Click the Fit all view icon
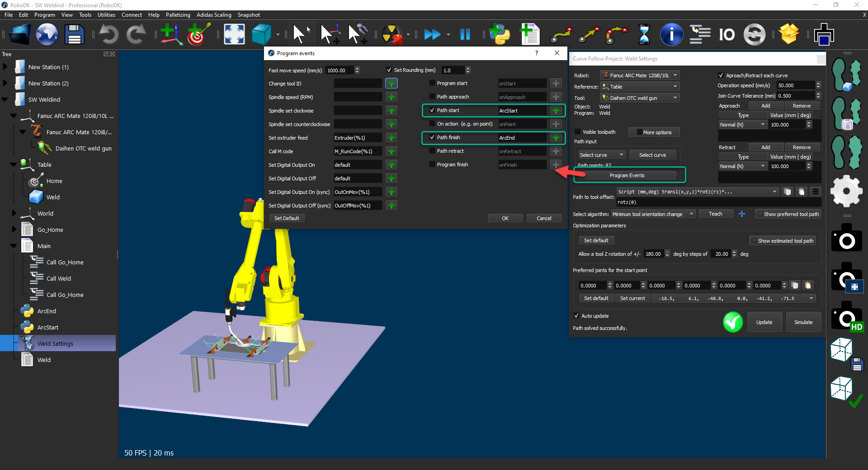Image resolution: width=868 pixels, height=470 pixels. coord(234,34)
